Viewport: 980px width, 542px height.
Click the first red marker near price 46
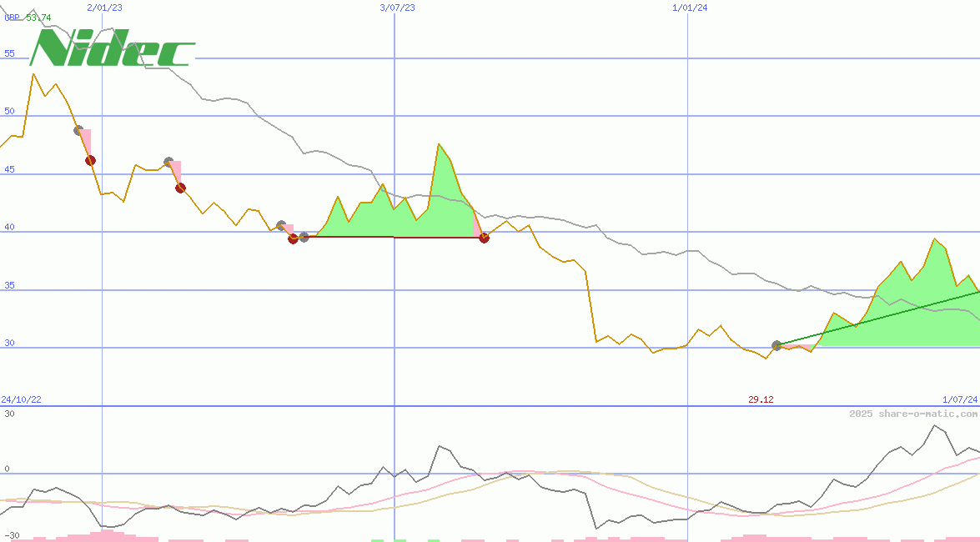(90, 160)
